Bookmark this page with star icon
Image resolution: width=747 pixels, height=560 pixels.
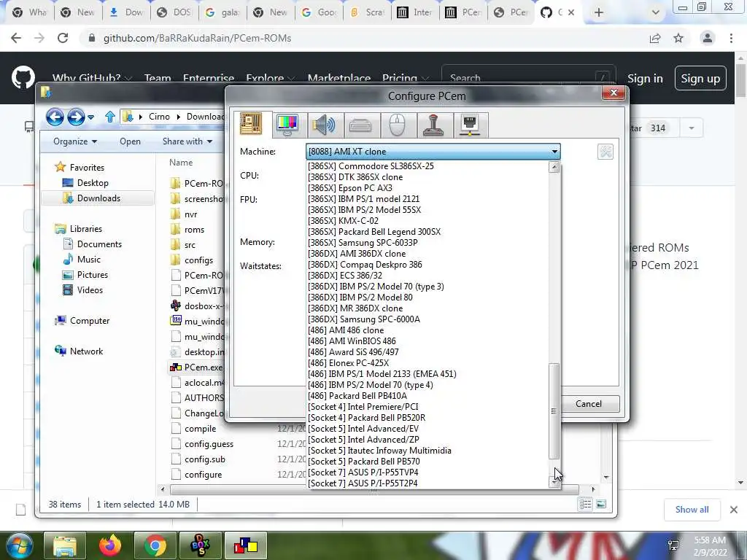click(x=678, y=38)
